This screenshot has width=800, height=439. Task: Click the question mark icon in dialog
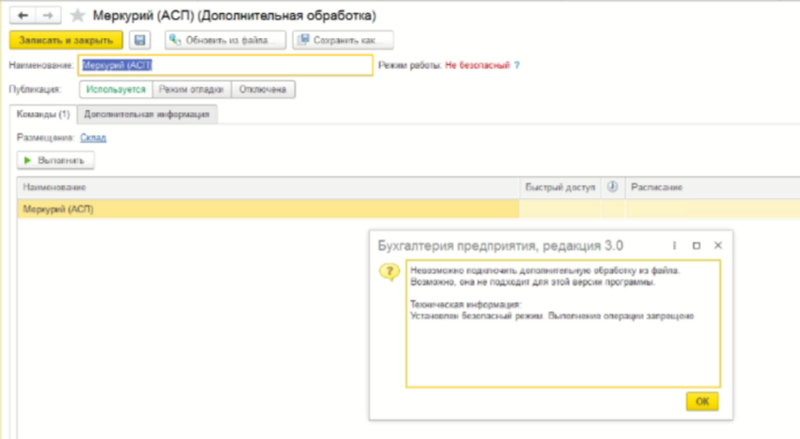click(385, 273)
